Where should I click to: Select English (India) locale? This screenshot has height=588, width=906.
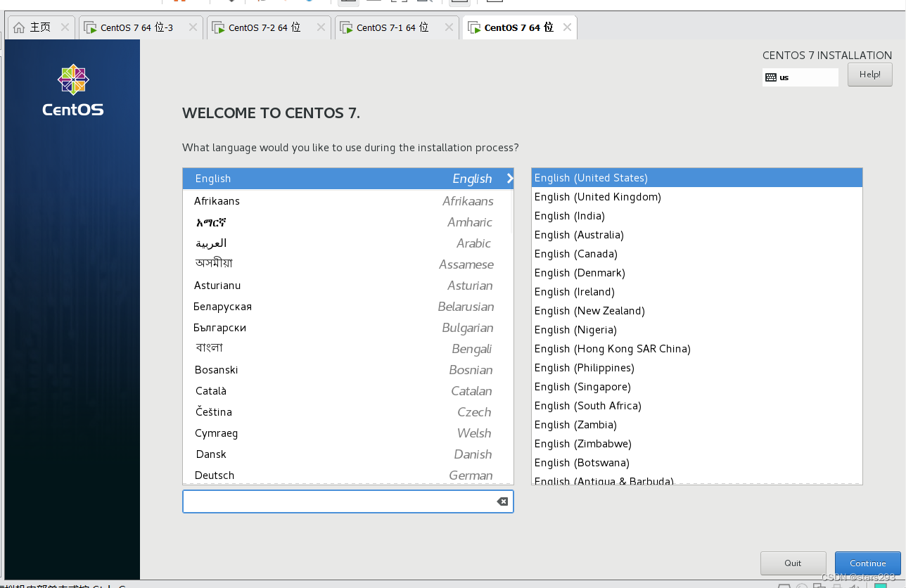(x=696, y=216)
